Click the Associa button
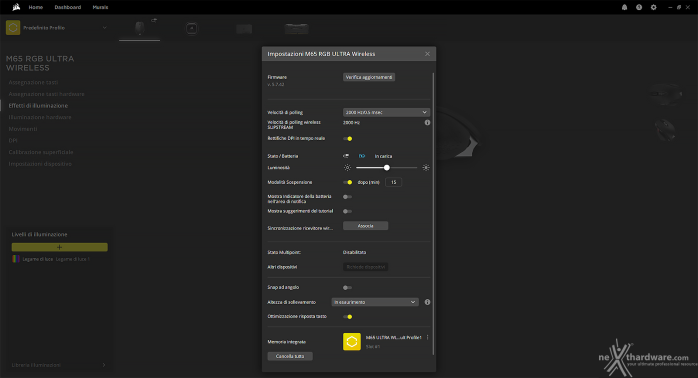The height and width of the screenshot is (378, 698). pyautogui.click(x=365, y=226)
